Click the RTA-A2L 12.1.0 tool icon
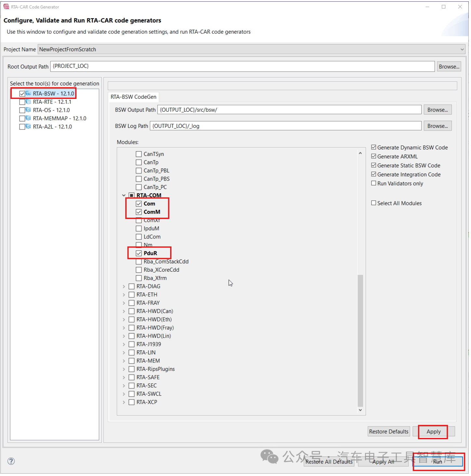This screenshot has width=471, height=476. pyautogui.click(x=28, y=127)
